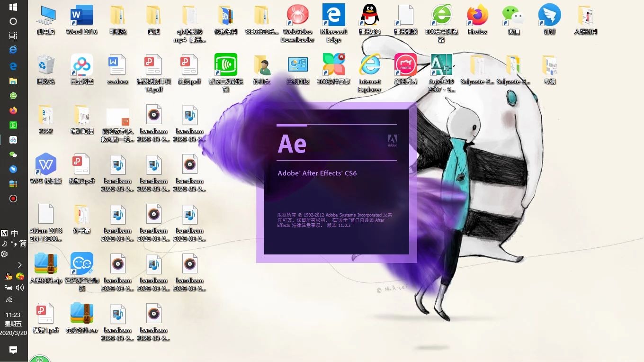The height and width of the screenshot is (362, 644).
Task: Open the 考编 folder
Action: (549, 70)
